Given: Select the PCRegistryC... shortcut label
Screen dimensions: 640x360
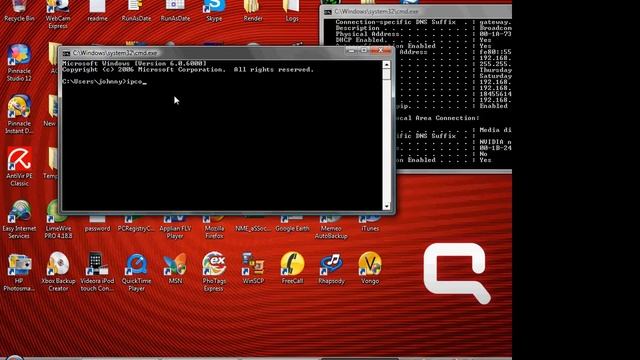Looking at the screenshot, I should pyautogui.click(x=136, y=229).
